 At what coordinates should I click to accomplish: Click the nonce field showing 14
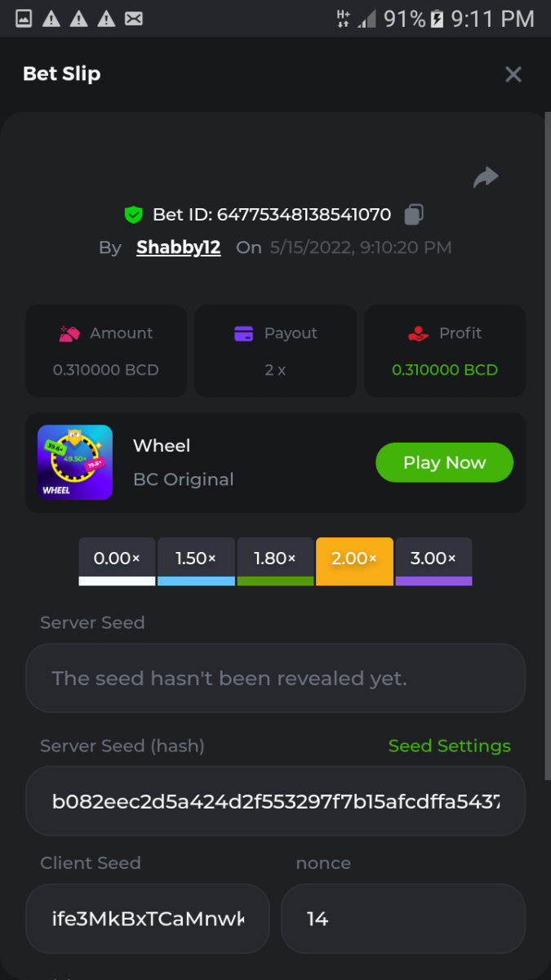click(402, 919)
